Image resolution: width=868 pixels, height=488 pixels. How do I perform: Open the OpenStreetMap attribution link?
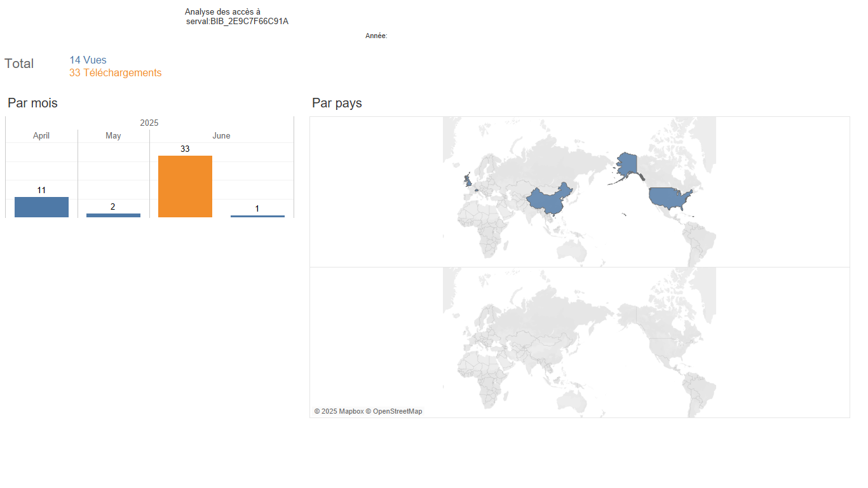(x=394, y=412)
